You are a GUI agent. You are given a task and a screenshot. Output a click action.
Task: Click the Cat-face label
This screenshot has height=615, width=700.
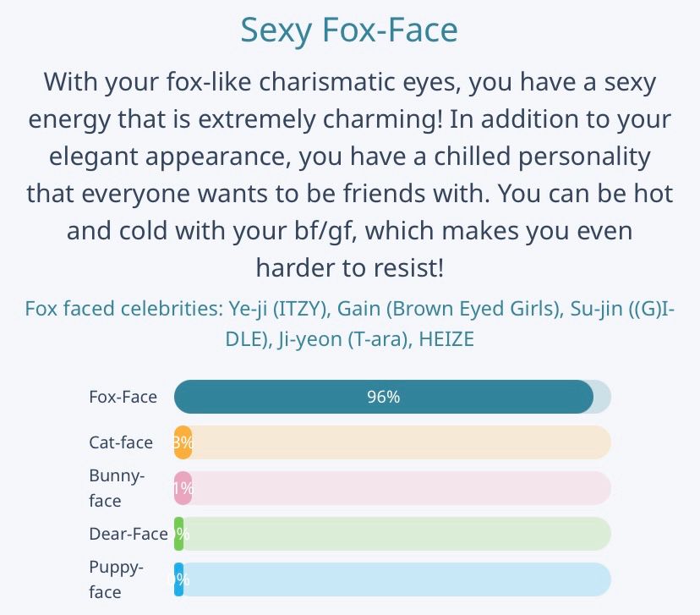[x=121, y=442]
